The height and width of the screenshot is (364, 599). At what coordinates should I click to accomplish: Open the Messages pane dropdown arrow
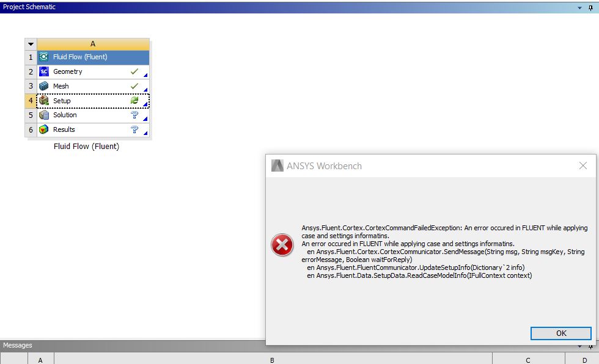coord(580,345)
